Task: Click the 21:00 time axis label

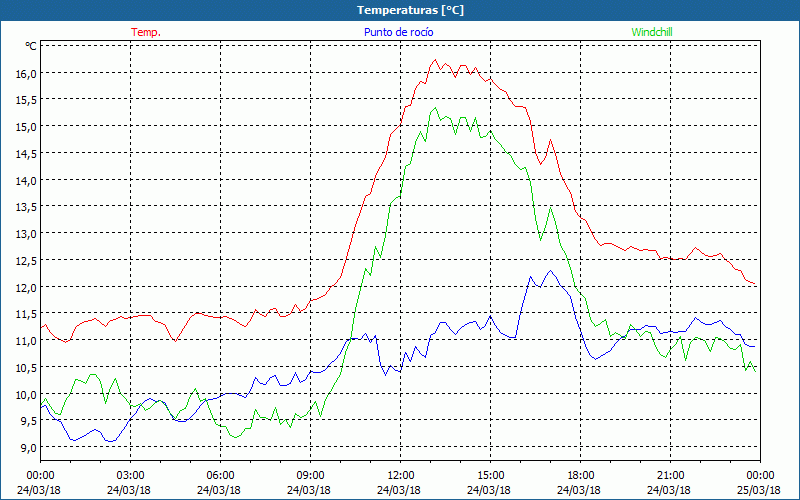Action: 670,475
